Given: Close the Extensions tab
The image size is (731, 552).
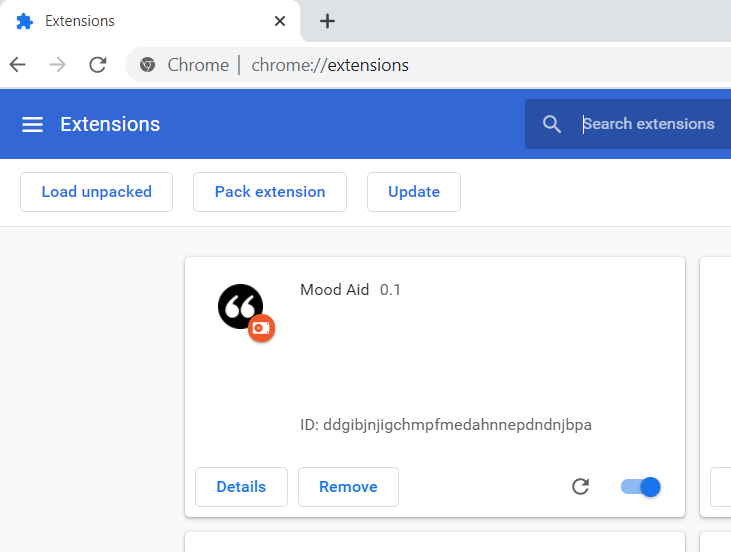Looking at the screenshot, I should [x=280, y=21].
